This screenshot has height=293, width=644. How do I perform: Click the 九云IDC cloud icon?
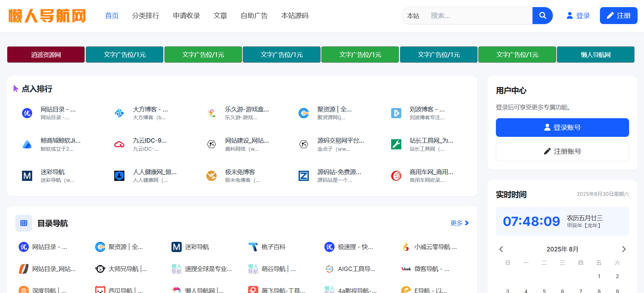119,144
